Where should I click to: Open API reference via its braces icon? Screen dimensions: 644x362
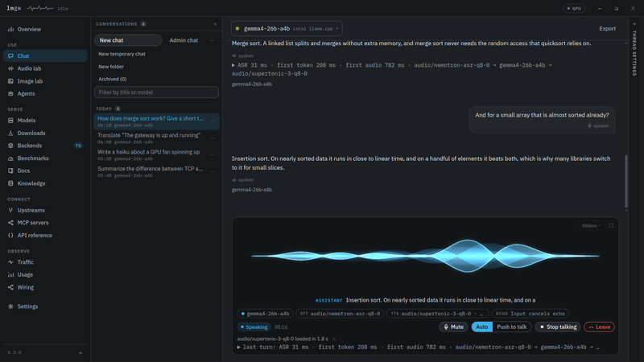click(x=10, y=235)
